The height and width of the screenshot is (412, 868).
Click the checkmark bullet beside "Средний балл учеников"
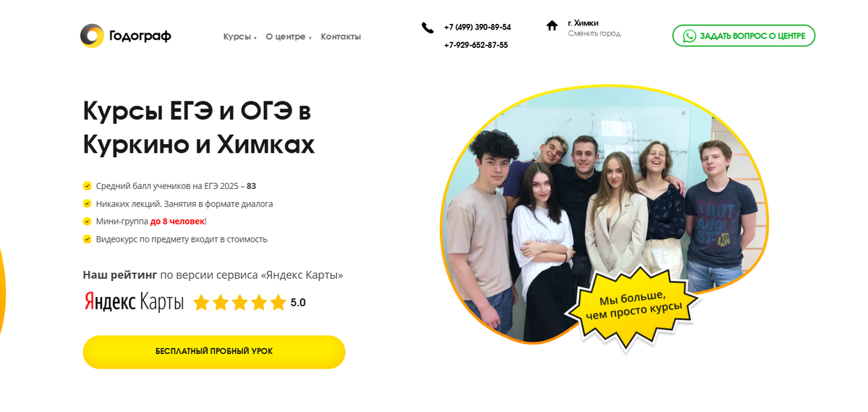pyautogui.click(x=87, y=186)
